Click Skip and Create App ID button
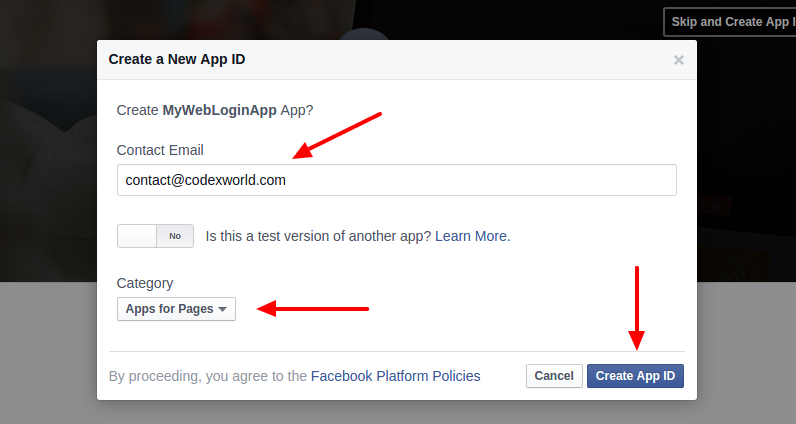The height and width of the screenshot is (424, 796). point(730,22)
